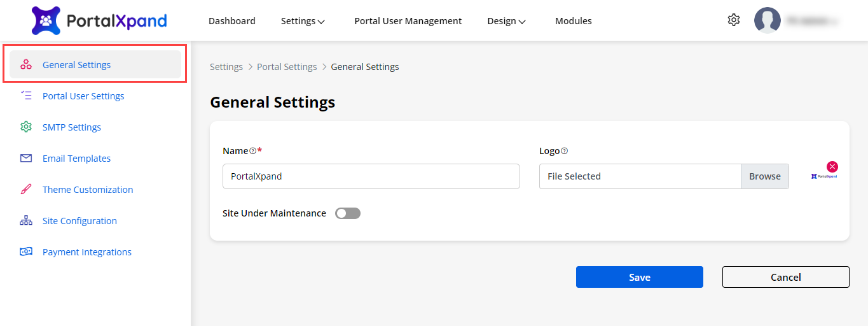
Task: Open Portal User Management menu item
Action: tap(408, 21)
